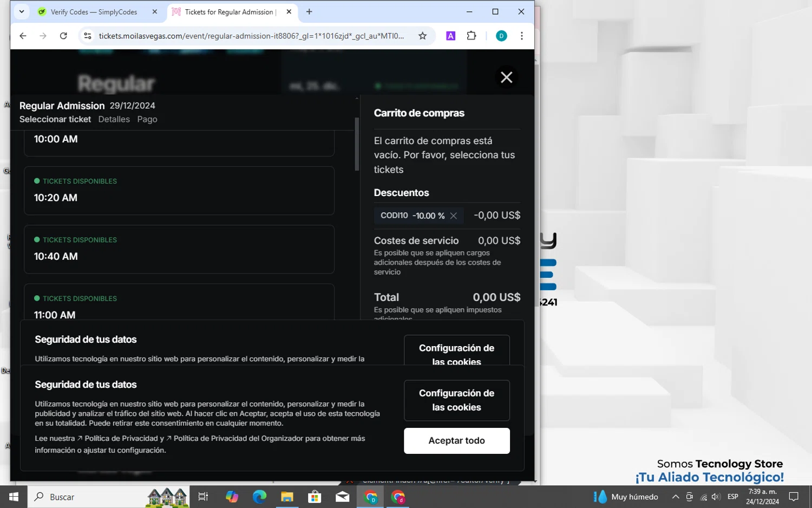Open the Muy húmedo weather widget
The width and height of the screenshot is (812, 508).
pos(626,497)
